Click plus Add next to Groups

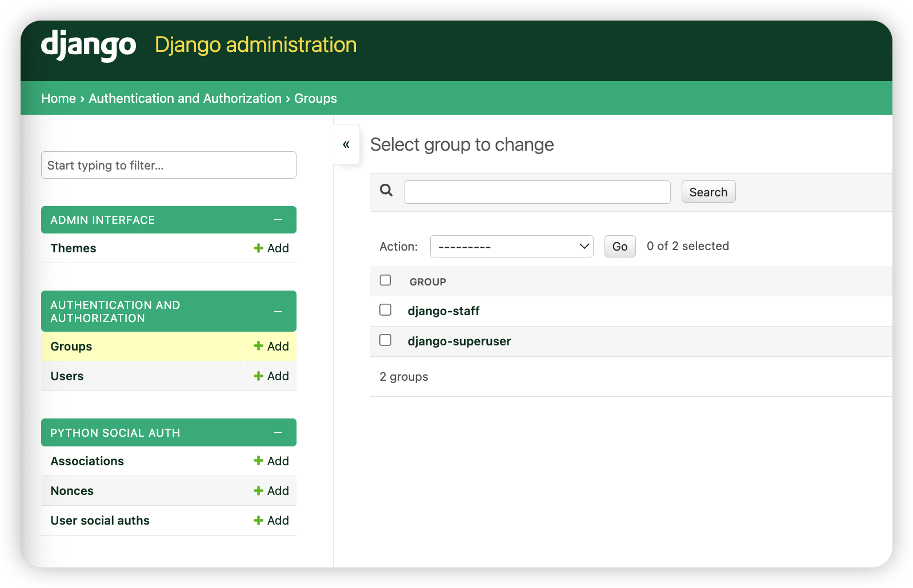pos(271,347)
